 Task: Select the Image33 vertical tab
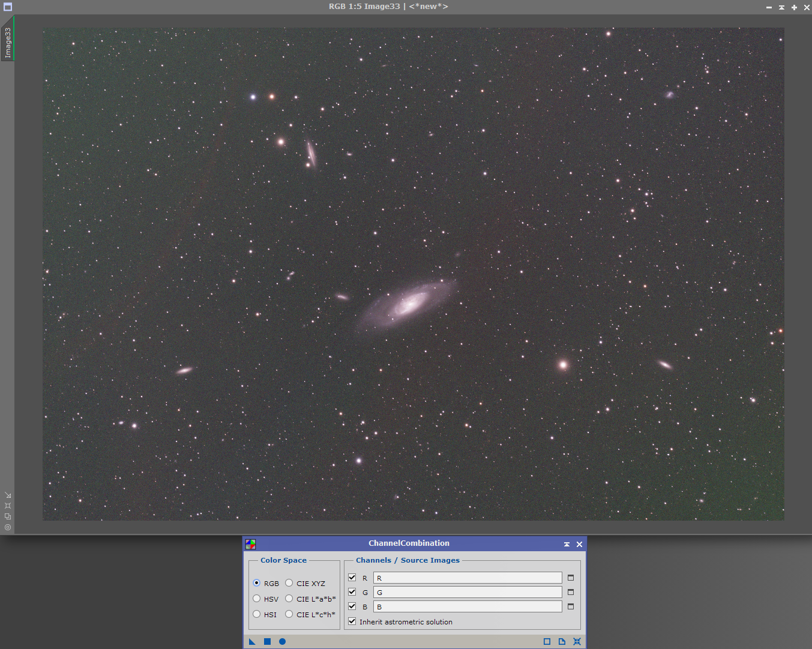click(x=8, y=42)
